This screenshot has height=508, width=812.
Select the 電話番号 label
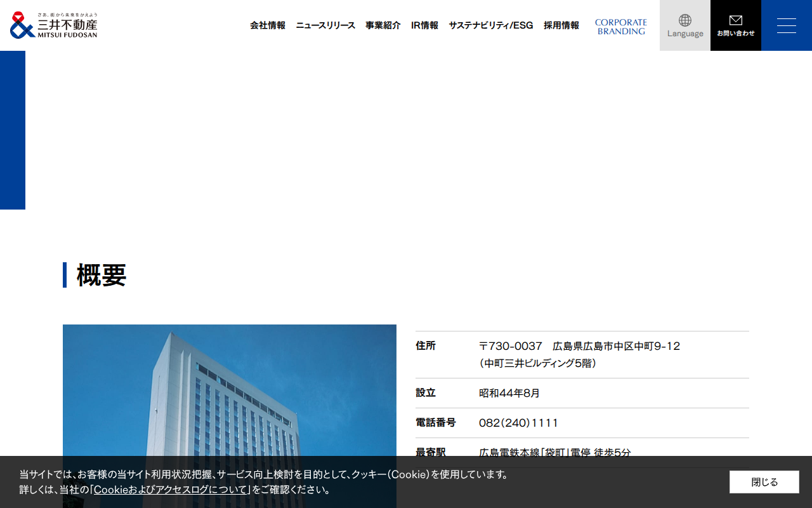(x=436, y=423)
